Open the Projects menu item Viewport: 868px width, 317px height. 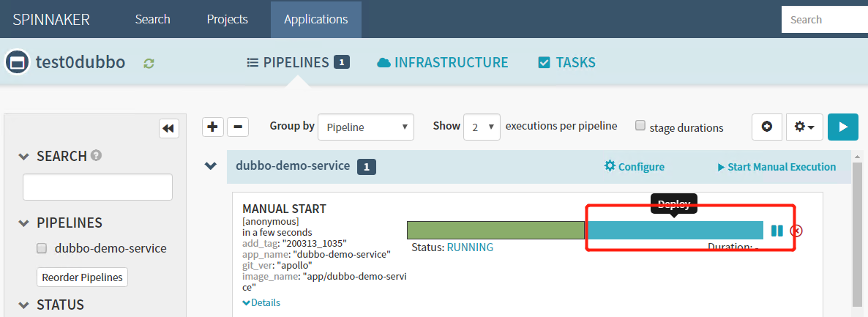click(x=227, y=19)
